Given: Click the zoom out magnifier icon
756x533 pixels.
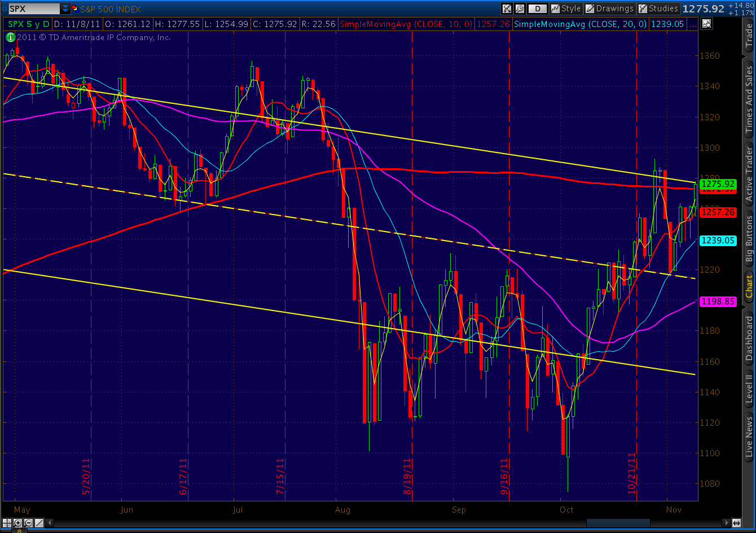Looking at the screenshot, I should [x=28, y=523].
